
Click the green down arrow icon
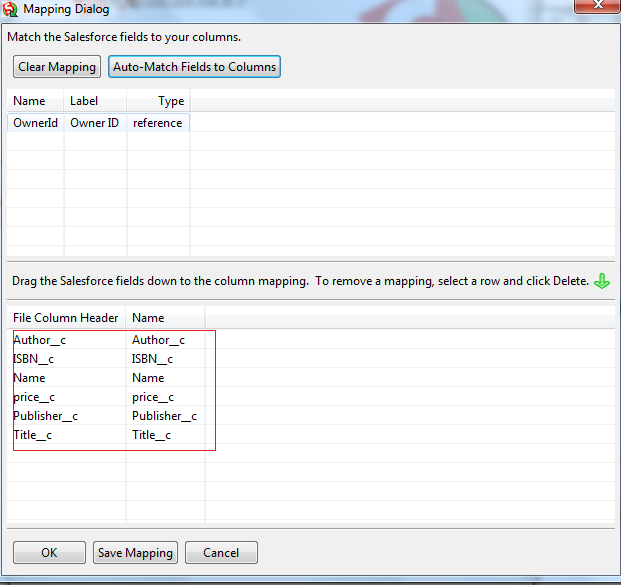tap(602, 281)
